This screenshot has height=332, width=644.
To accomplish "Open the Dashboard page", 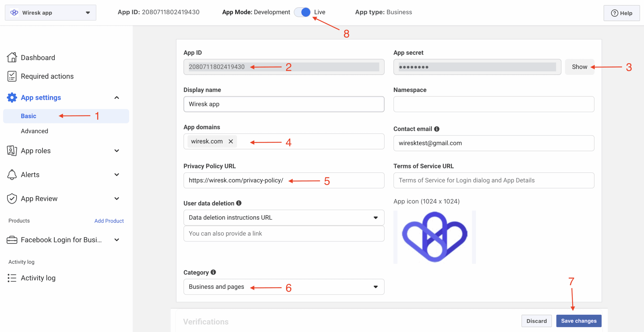I will pyautogui.click(x=38, y=58).
